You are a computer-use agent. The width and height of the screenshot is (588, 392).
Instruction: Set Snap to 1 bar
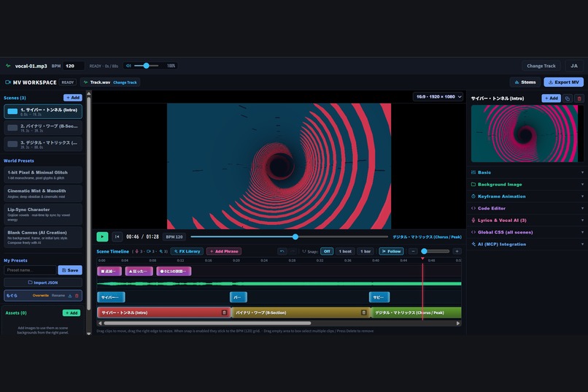[365, 251]
